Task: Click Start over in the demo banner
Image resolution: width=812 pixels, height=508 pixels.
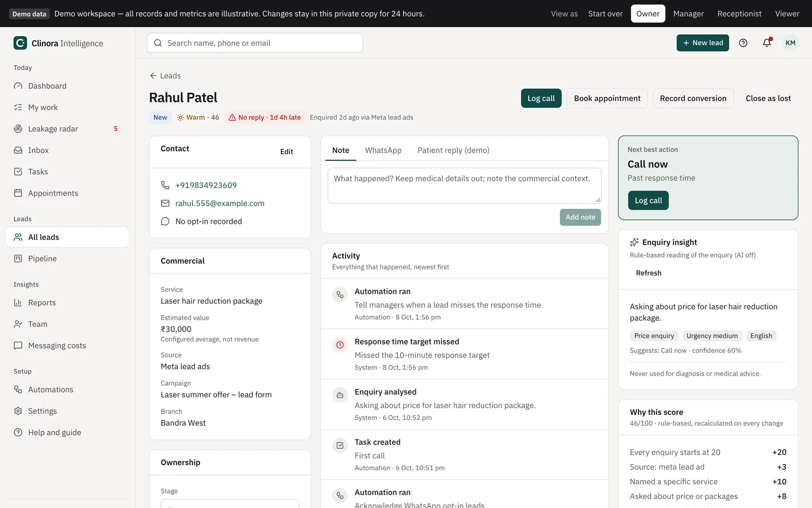Action: (x=605, y=14)
